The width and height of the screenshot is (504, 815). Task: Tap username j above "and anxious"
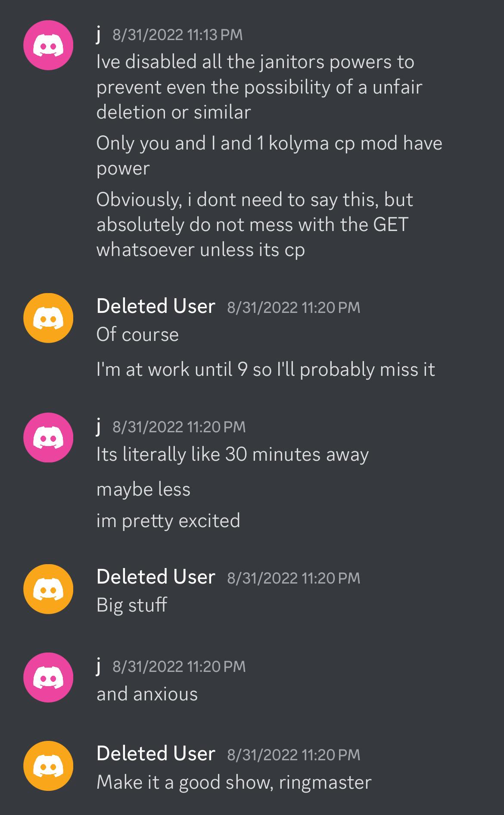pos(99,666)
